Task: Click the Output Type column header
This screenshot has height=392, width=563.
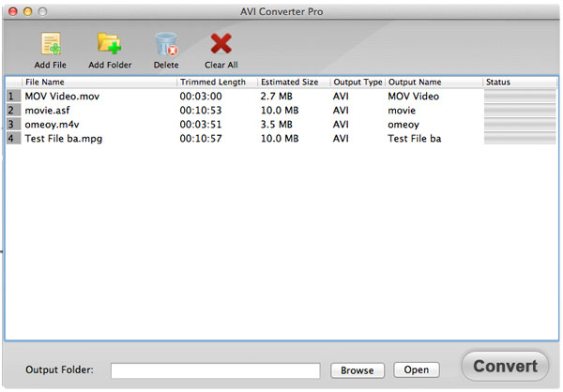Action: coord(358,83)
